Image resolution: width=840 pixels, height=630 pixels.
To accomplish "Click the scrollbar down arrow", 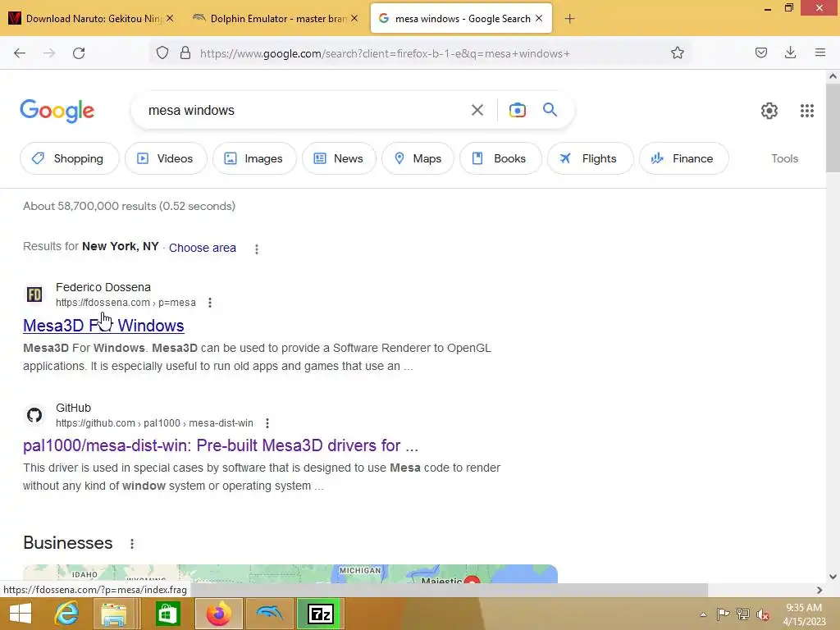I will point(833,577).
